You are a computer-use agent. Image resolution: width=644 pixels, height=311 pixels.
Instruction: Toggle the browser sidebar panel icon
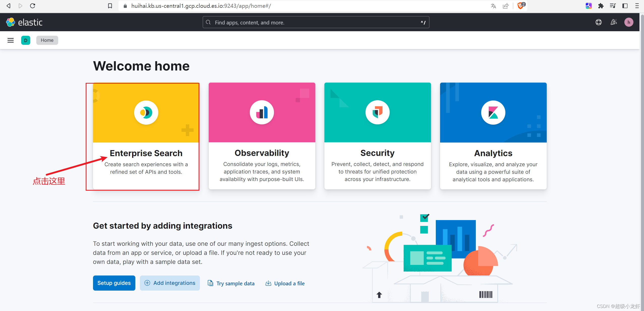click(625, 6)
